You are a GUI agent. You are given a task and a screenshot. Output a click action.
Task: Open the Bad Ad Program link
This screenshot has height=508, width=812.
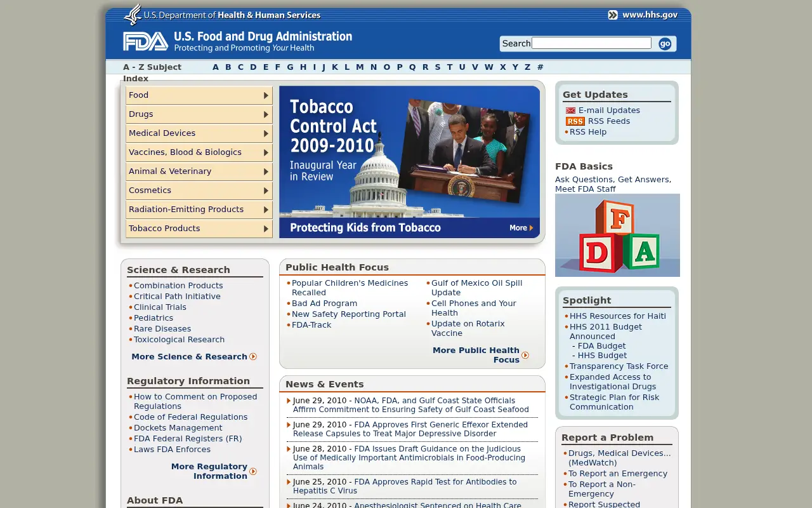click(324, 304)
